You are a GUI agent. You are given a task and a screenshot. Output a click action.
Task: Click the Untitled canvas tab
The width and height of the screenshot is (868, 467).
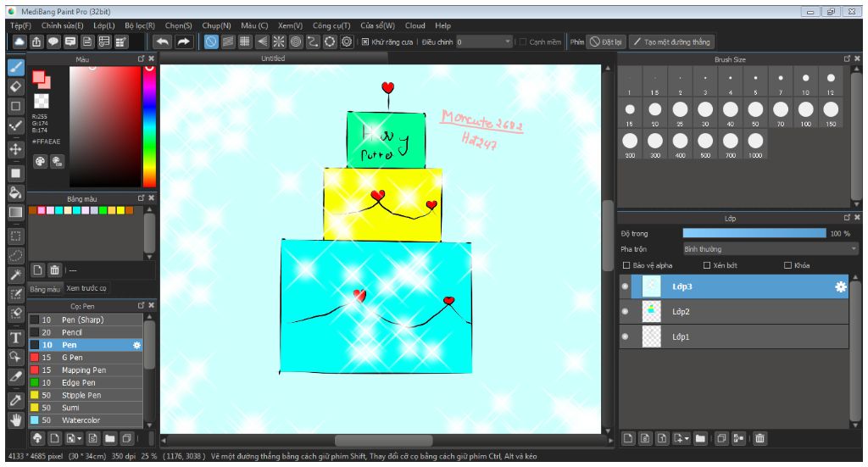(x=273, y=58)
